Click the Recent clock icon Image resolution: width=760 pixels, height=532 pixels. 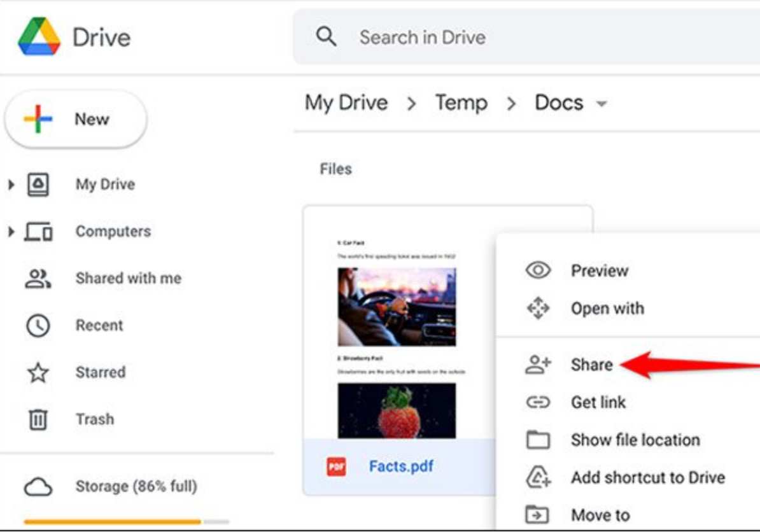pos(38,325)
